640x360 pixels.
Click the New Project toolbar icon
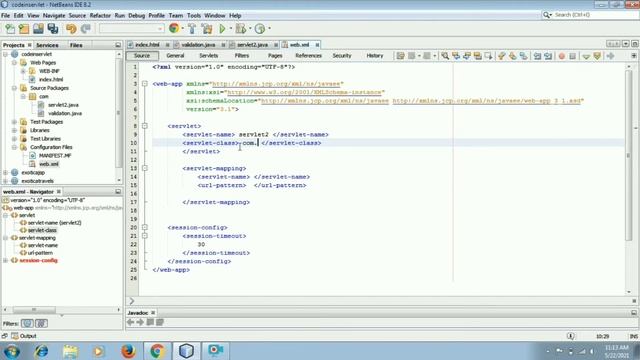[x=24, y=29]
